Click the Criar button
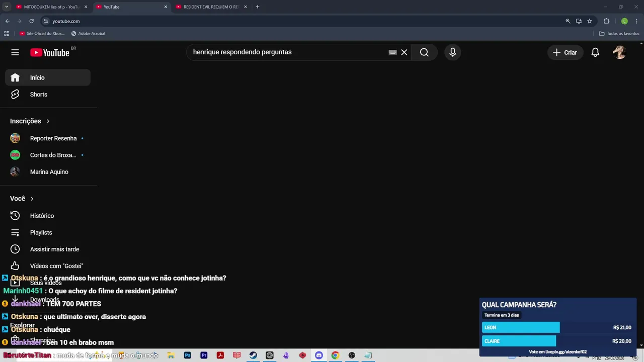Image resolution: width=644 pixels, height=362 pixels. pos(565,52)
